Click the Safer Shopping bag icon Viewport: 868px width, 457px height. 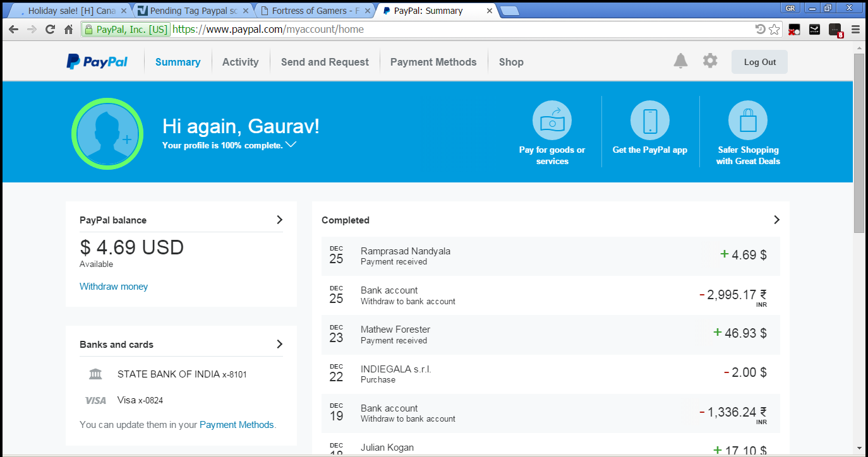pyautogui.click(x=747, y=120)
